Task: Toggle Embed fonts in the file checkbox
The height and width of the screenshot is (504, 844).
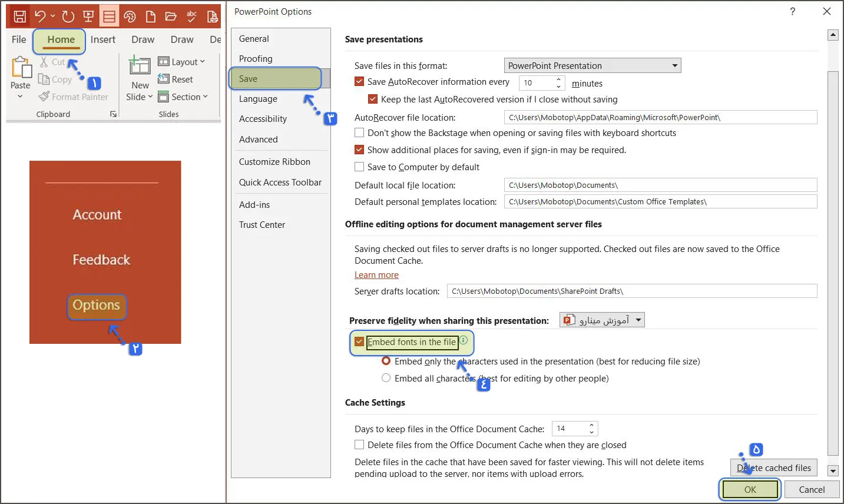Action: pyautogui.click(x=359, y=341)
